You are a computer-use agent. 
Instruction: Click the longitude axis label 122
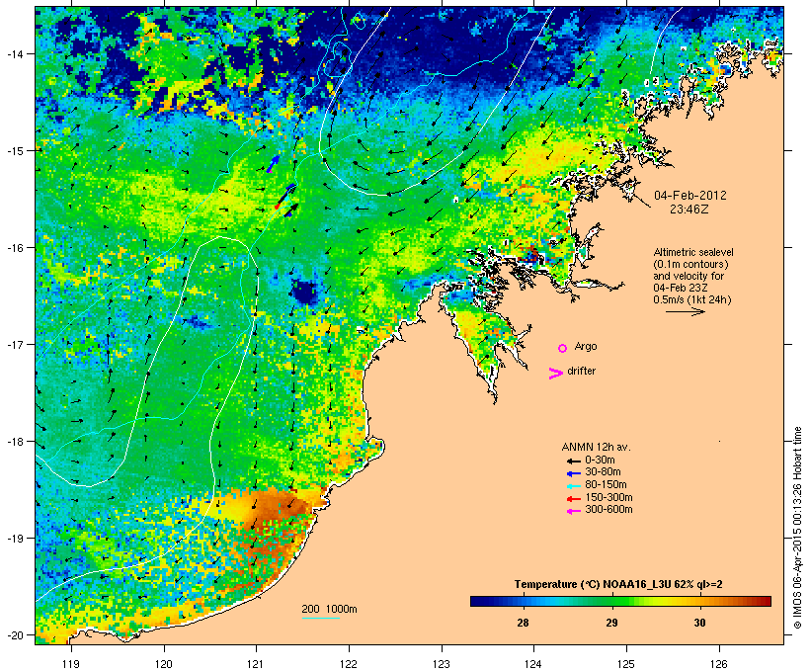tap(349, 664)
